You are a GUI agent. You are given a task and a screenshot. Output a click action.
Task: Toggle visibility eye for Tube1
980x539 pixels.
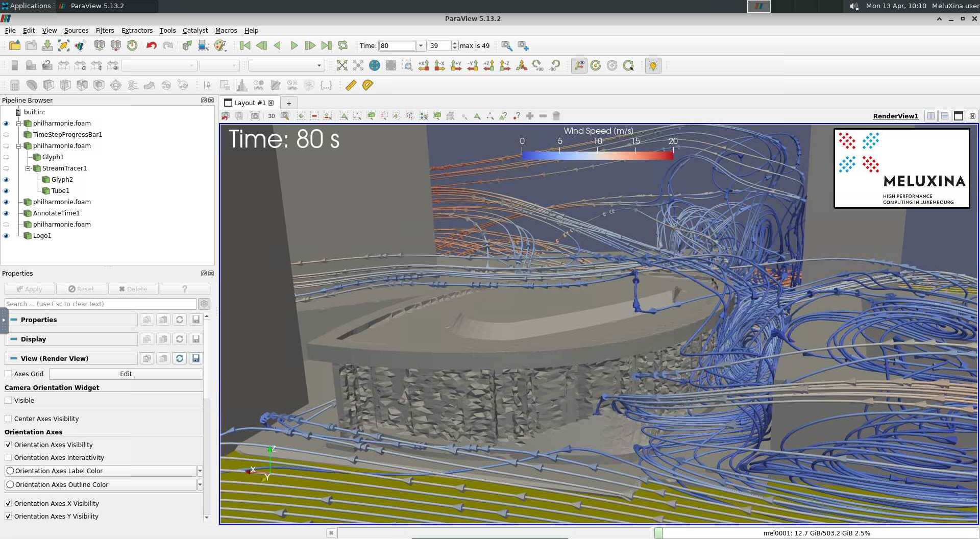[6, 191]
